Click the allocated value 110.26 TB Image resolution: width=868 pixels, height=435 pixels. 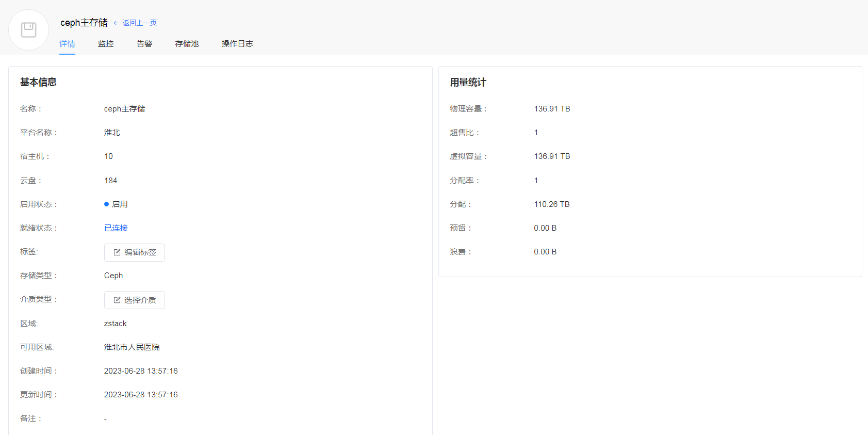552,204
